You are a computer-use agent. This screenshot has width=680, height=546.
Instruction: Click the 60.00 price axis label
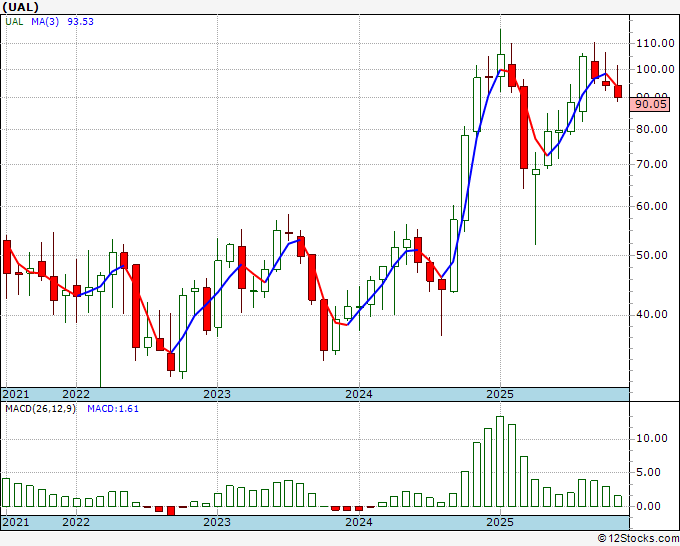652,206
